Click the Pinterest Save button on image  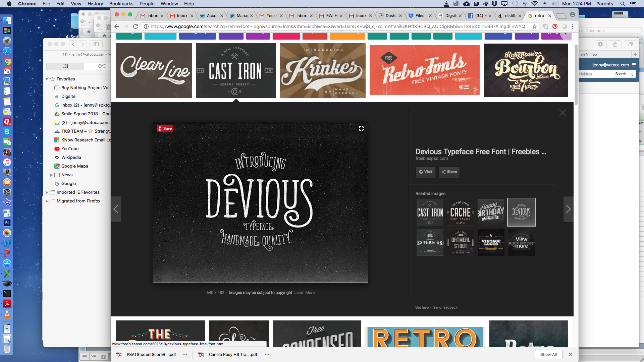pos(165,128)
